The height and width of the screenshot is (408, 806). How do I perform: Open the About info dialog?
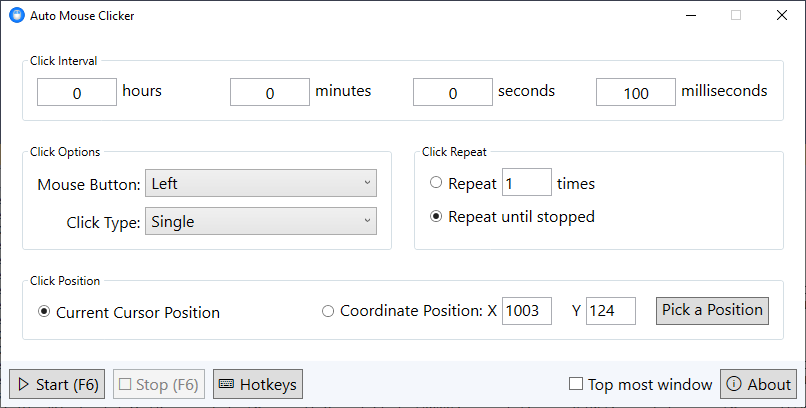pyautogui.click(x=758, y=384)
